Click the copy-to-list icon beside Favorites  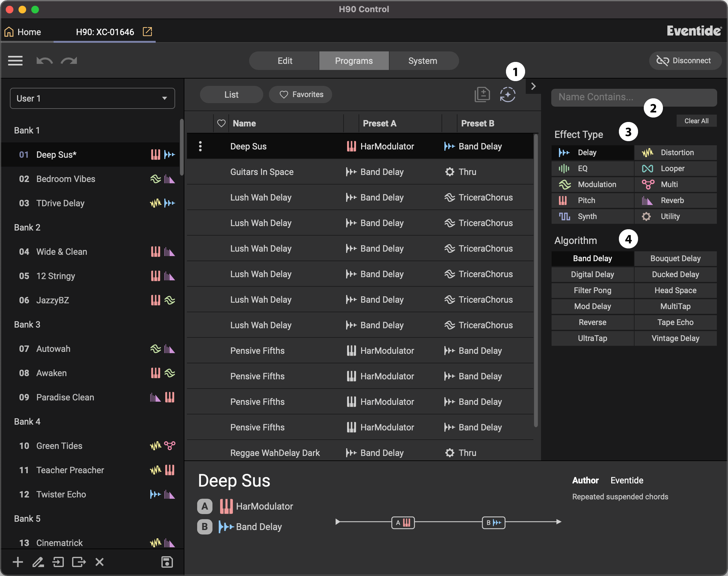click(x=482, y=95)
